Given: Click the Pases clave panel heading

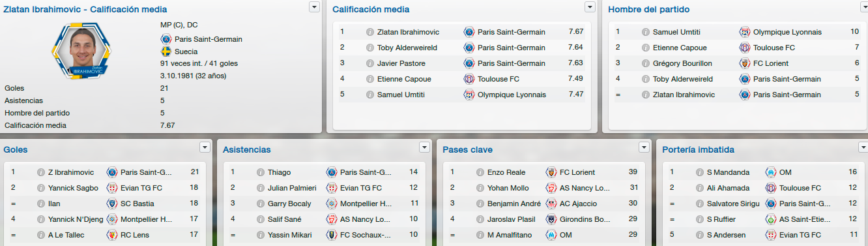Looking at the screenshot, I should (467, 149).
